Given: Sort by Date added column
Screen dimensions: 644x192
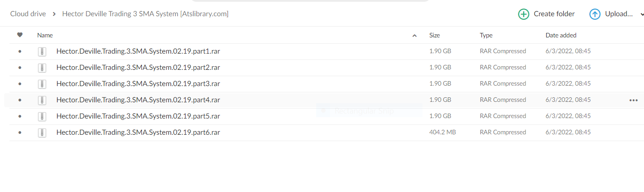Looking at the screenshot, I should pos(561,35).
